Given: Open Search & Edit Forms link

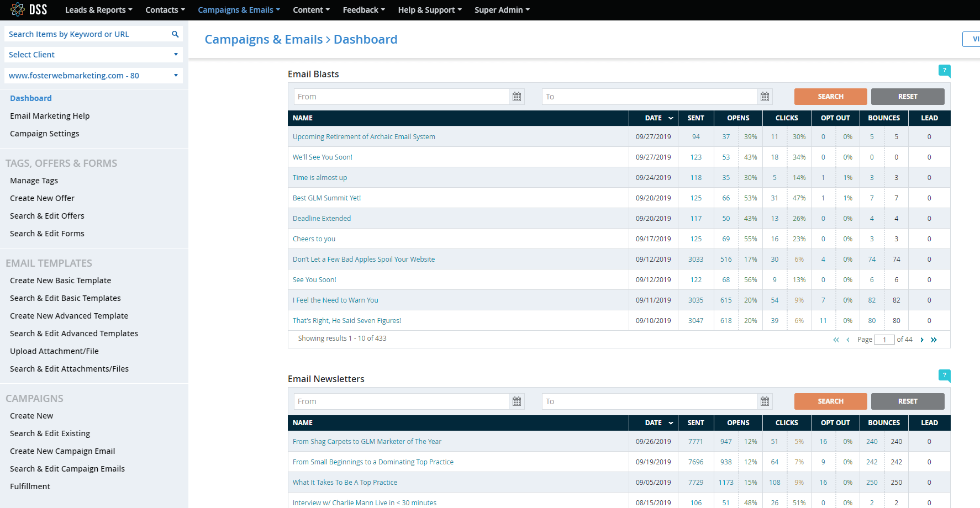Looking at the screenshot, I should (x=47, y=234).
